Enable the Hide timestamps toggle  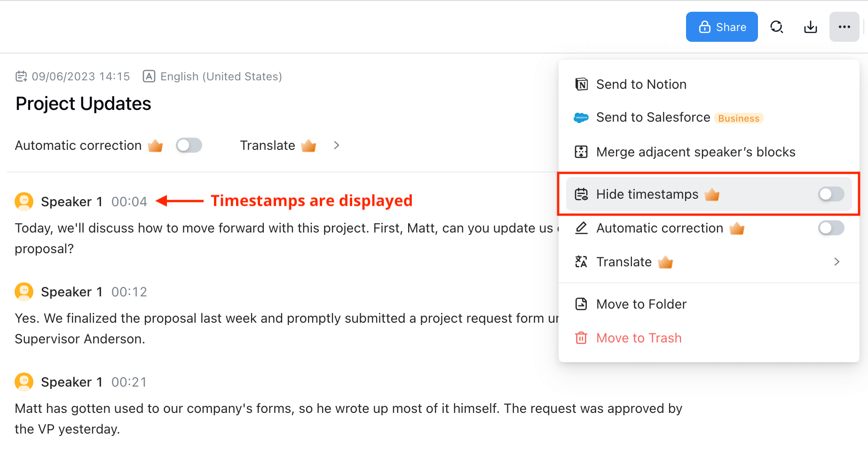point(831,194)
